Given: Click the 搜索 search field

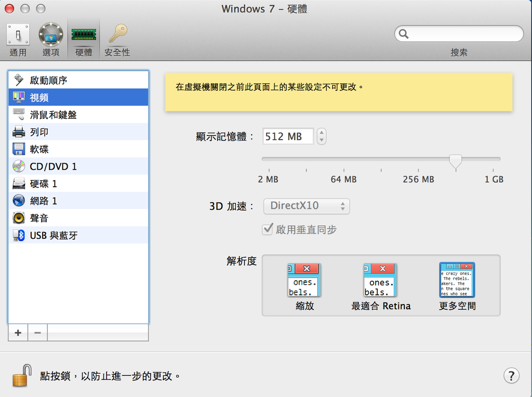Looking at the screenshot, I should pyautogui.click(x=459, y=33).
